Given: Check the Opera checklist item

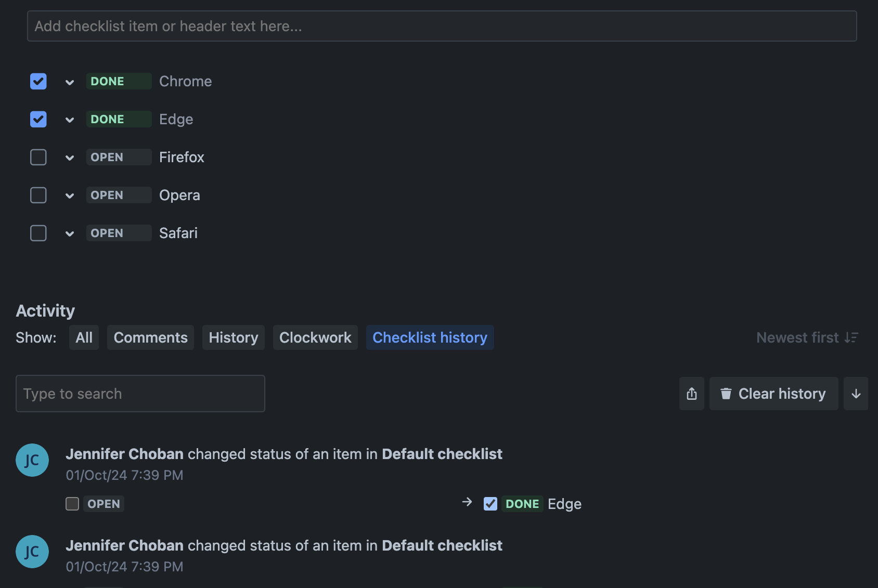Looking at the screenshot, I should pos(38,195).
